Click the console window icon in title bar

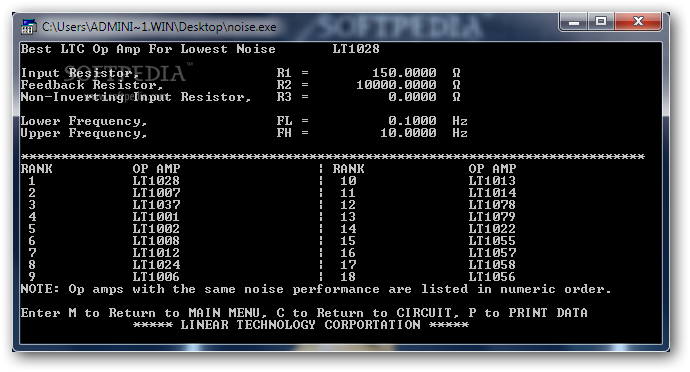[28, 27]
